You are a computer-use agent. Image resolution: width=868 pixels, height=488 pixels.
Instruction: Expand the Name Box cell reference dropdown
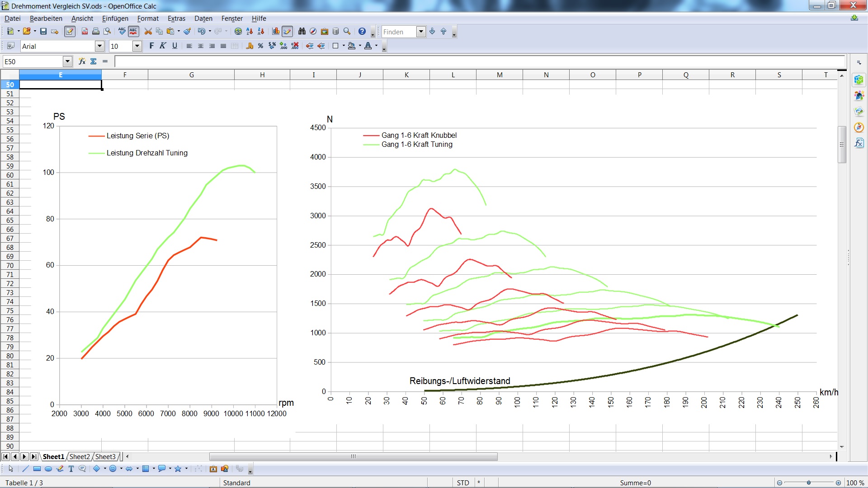(x=67, y=61)
